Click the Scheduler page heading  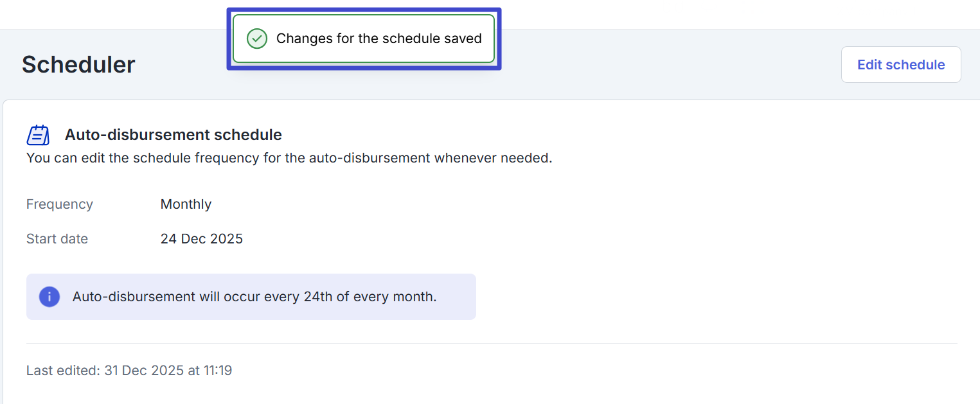coord(78,65)
